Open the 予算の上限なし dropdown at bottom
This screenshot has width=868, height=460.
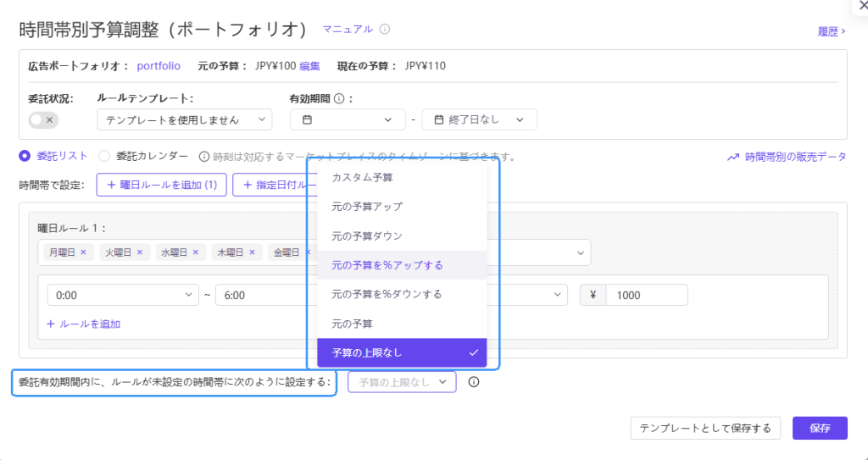[402, 382]
